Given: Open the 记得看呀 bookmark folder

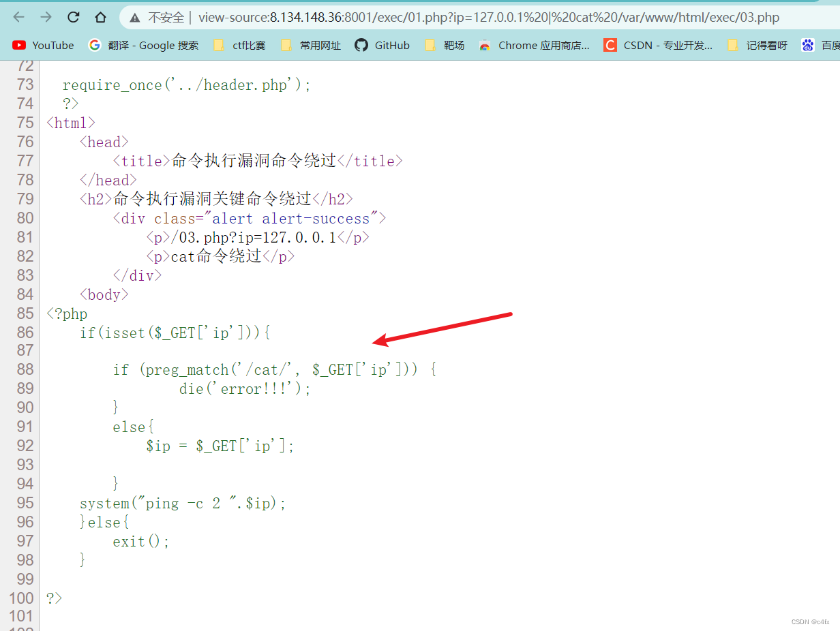Looking at the screenshot, I should pos(757,46).
